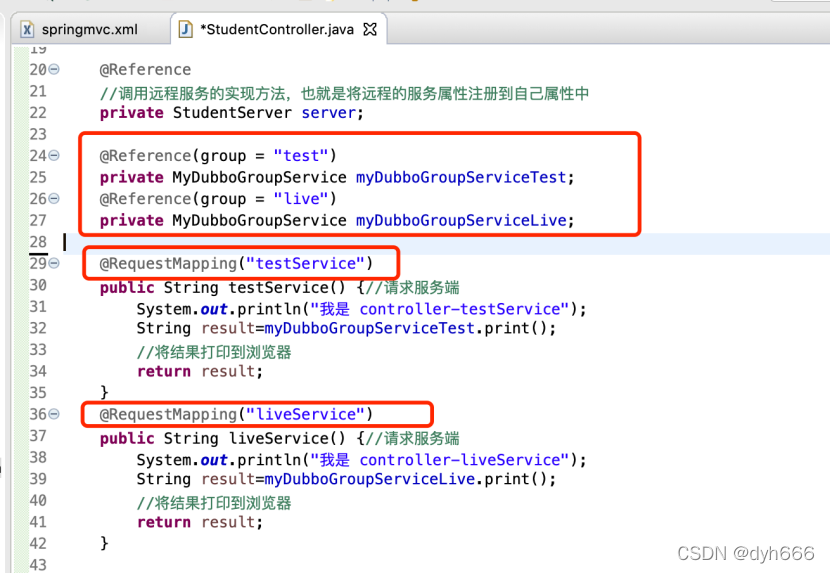This screenshot has width=830, height=573.
Task: Click line number 28 in the gutter
Action: tap(38, 242)
